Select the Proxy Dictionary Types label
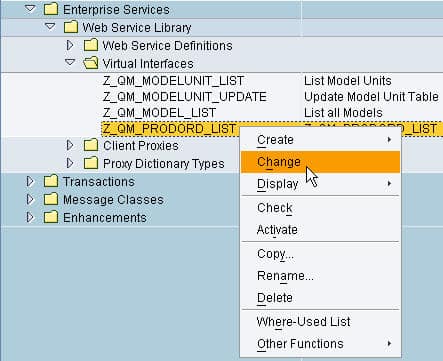This screenshot has height=361, width=443. coord(164,164)
